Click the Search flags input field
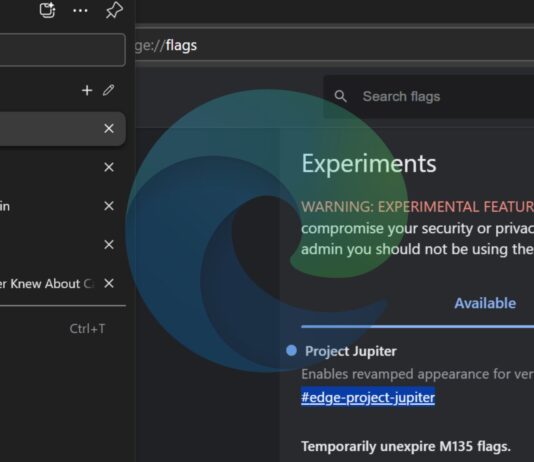 [x=428, y=97]
